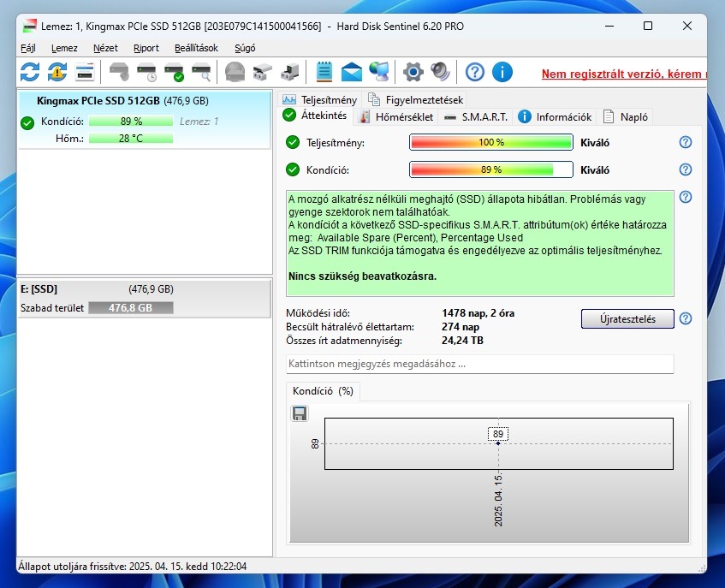This screenshot has width=725, height=588.
Task: Open the Súgó menu
Action: point(245,48)
